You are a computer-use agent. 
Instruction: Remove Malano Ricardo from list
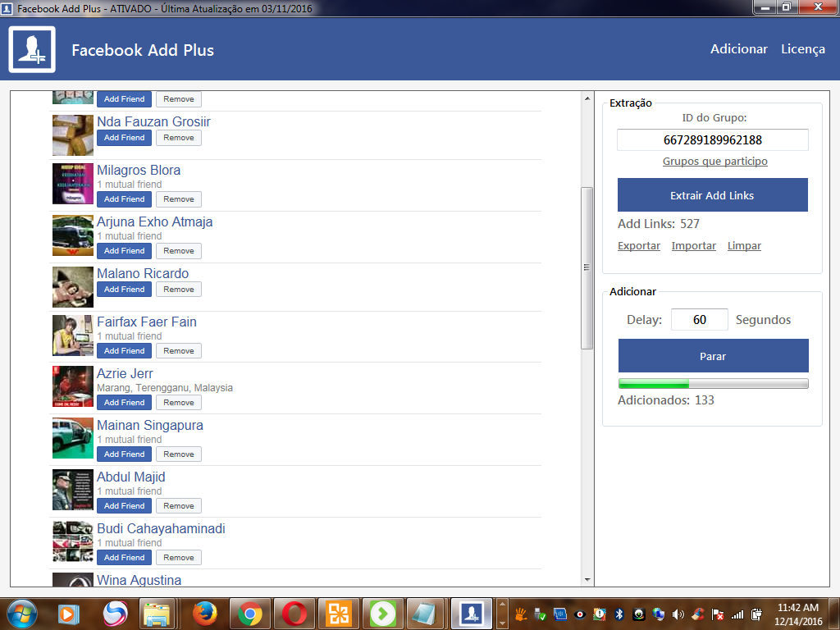point(179,290)
